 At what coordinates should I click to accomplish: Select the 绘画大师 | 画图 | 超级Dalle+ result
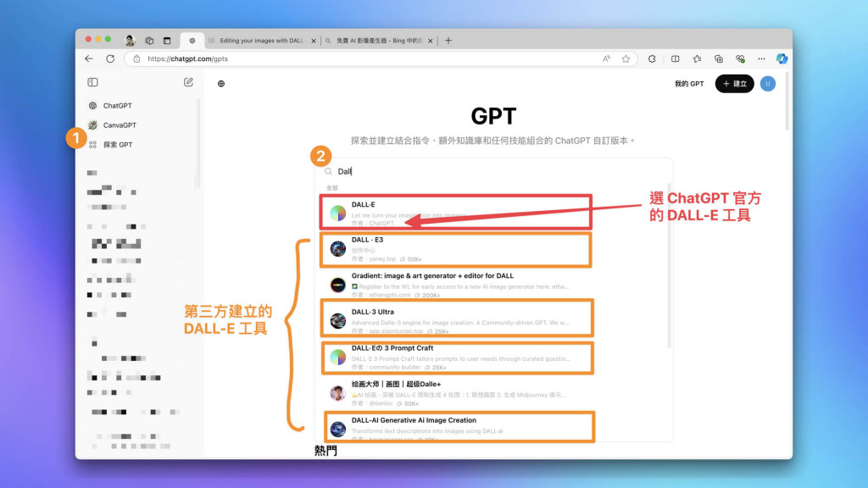tap(457, 393)
